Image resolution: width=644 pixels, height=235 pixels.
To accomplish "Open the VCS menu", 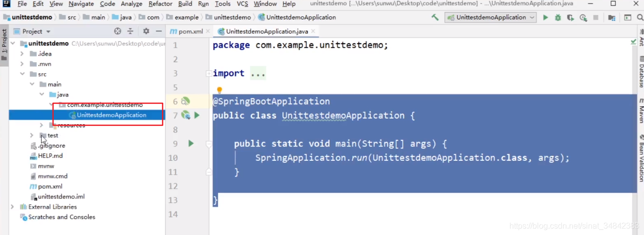I will click(242, 4).
